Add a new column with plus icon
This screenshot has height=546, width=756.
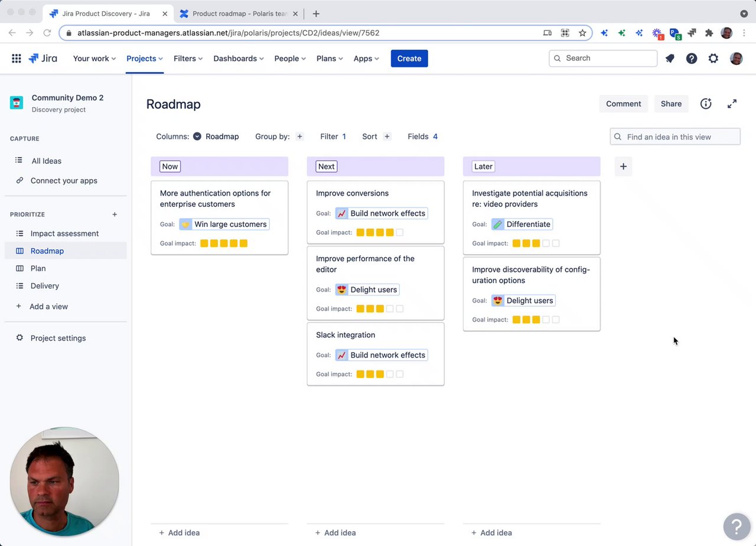coord(623,167)
